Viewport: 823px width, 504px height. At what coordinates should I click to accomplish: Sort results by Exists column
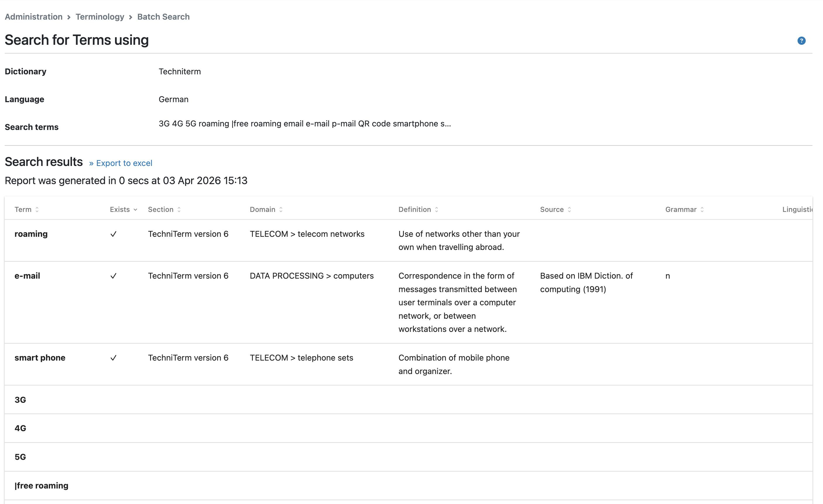tap(124, 210)
